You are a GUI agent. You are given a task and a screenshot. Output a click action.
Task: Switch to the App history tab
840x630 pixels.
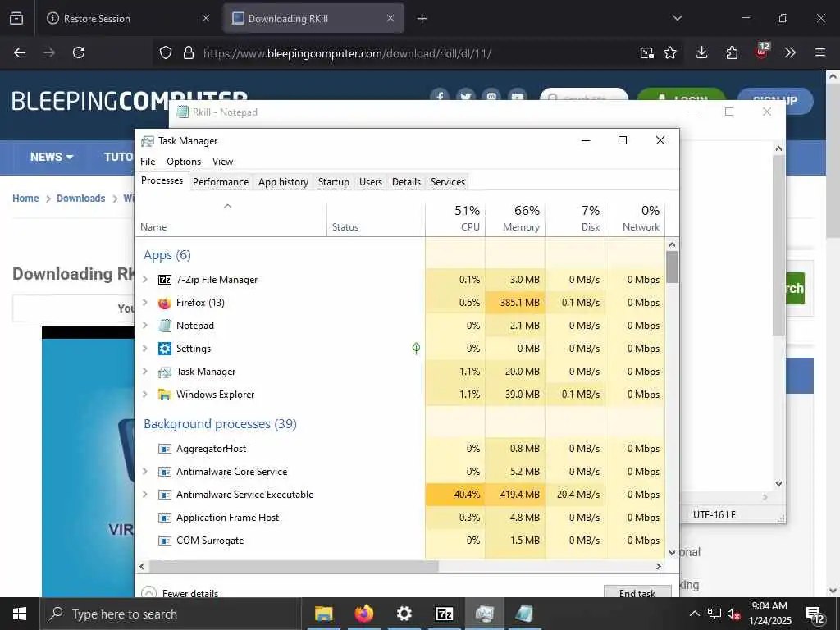283,182
